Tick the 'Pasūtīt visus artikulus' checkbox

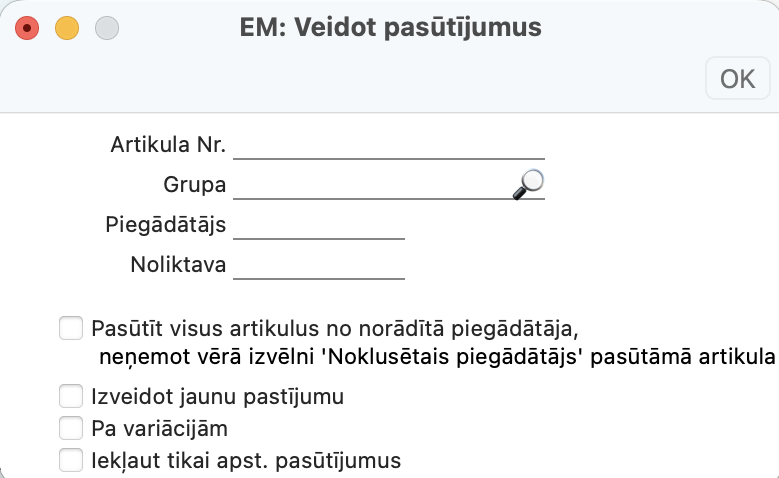[x=70, y=327]
